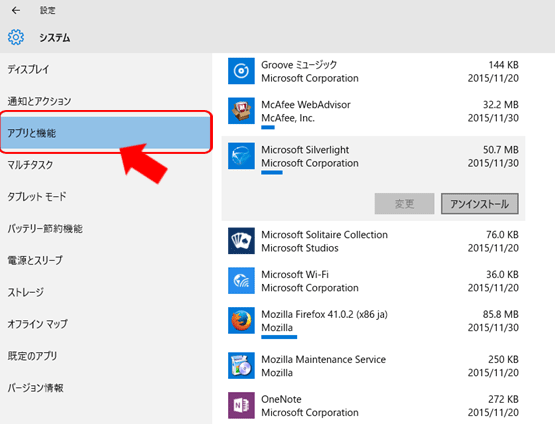Select the Microsoft Wi-Fi app name
The width and height of the screenshot is (555, 424).
click(x=295, y=275)
